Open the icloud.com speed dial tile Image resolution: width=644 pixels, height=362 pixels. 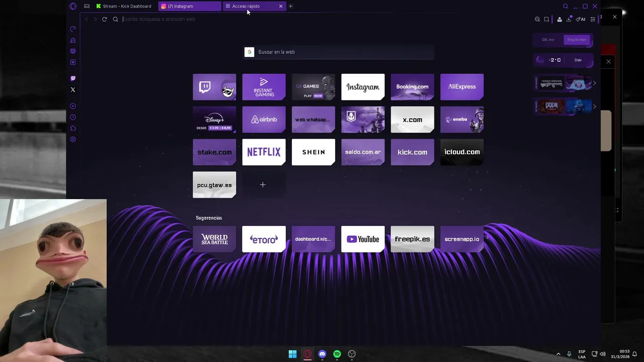(x=462, y=152)
